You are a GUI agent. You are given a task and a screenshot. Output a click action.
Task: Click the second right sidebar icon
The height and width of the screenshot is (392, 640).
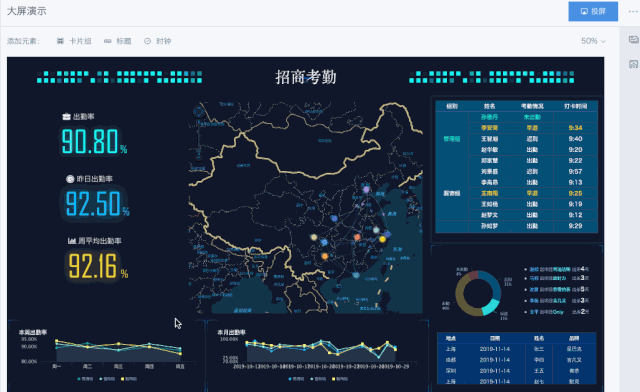point(633,64)
